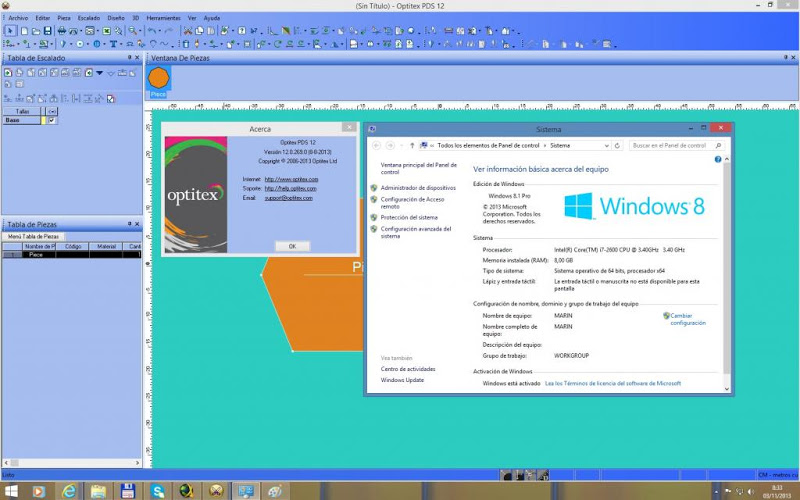The image size is (800, 500).
Task: Click the redo arrow icon
Action: click(168, 31)
